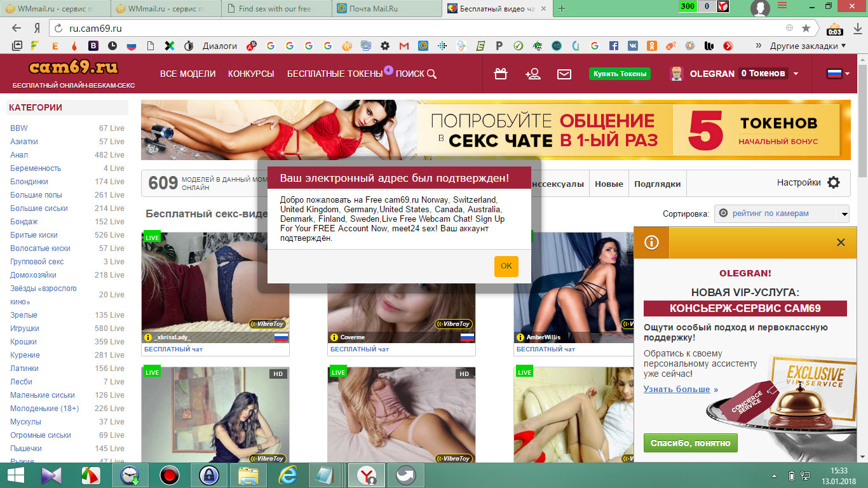Open the Азиатки category link
This screenshot has height=488, width=868.
(24, 141)
